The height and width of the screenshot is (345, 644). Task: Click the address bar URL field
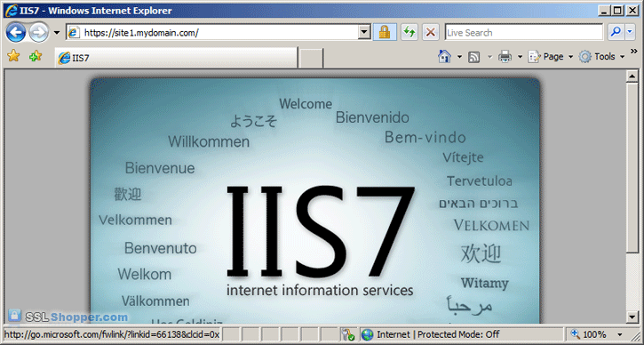(x=213, y=33)
